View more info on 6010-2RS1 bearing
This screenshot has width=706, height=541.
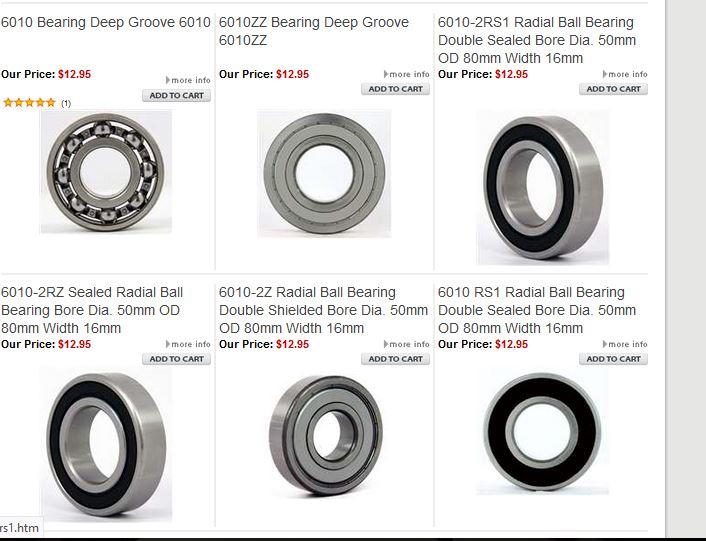click(x=625, y=74)
